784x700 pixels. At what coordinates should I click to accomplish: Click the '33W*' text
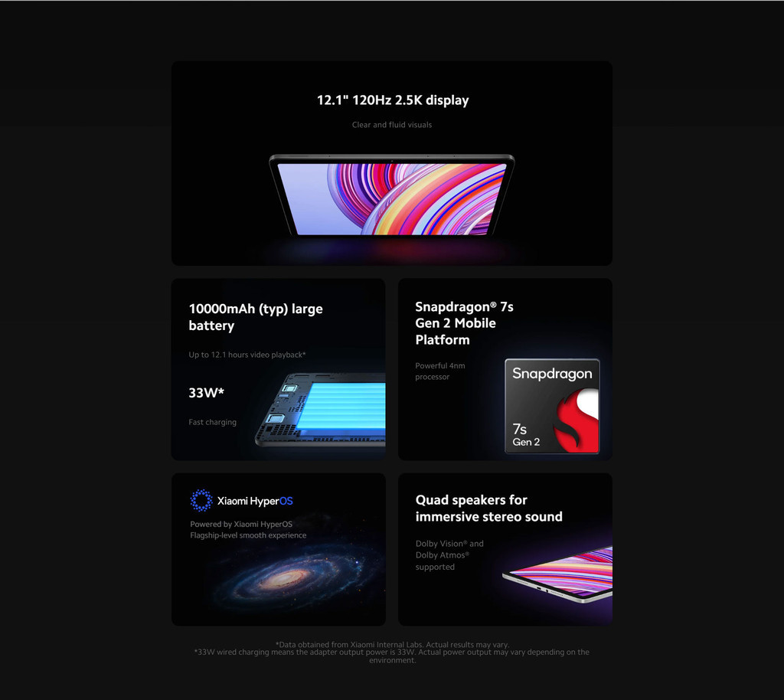point(206,392)
